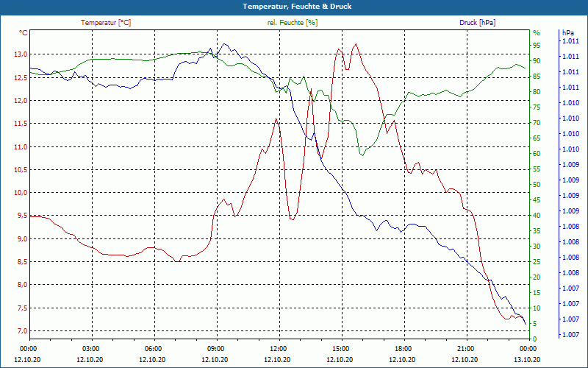Click the '45' humidity axis tick

pyautogui.click(x=537, y=200)
